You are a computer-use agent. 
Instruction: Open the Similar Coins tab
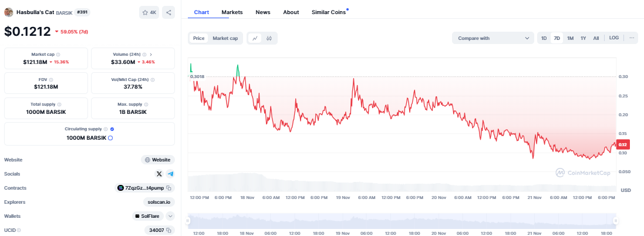[329, 12]
